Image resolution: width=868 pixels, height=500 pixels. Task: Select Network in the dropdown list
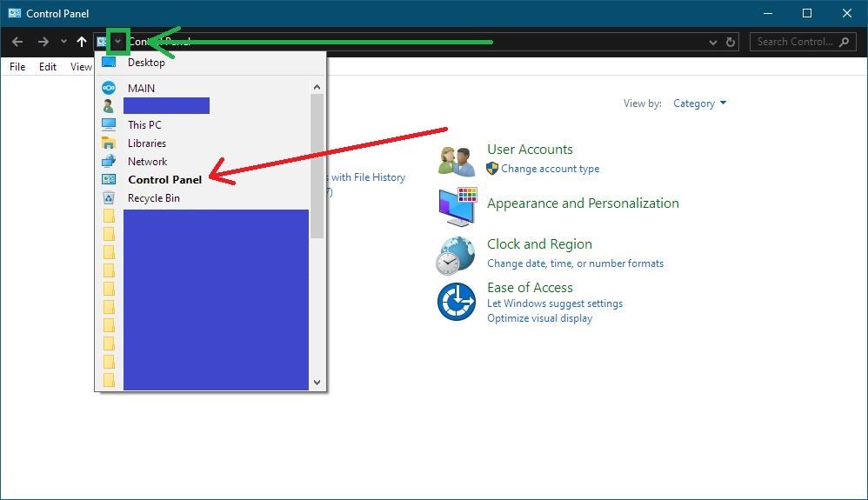[147, 161]
